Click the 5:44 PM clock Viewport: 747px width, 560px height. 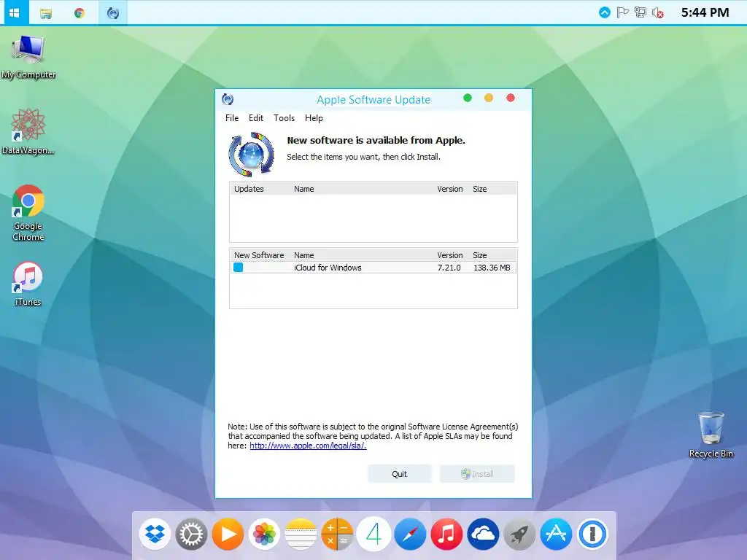(705, 12)
